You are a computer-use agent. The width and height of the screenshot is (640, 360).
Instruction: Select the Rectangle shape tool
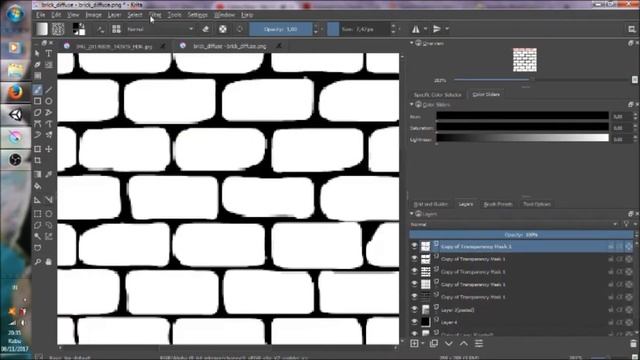tap(38, 101)
